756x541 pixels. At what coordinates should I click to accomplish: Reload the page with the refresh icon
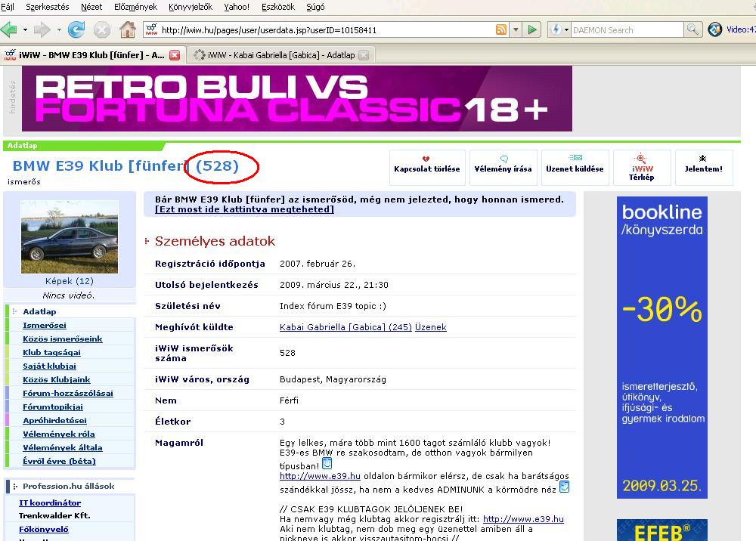76,30
